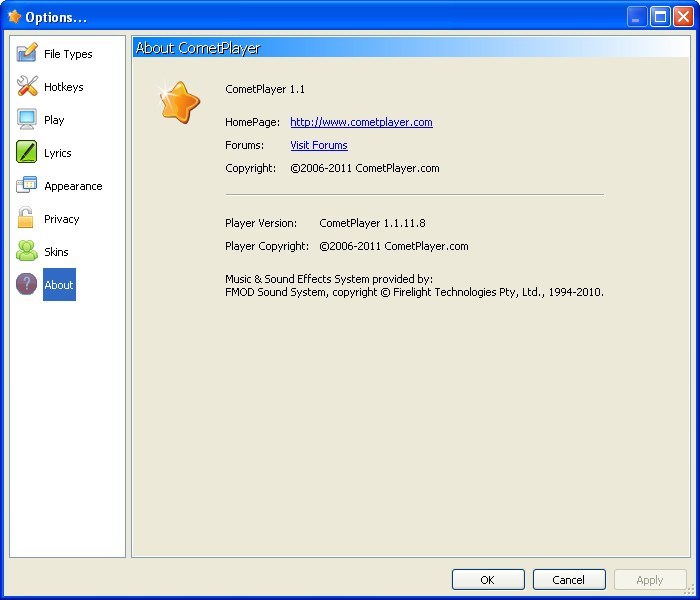Select the highlighted About label
The height and width of the screenshot is (600, 700).
(x=59, y=285)
